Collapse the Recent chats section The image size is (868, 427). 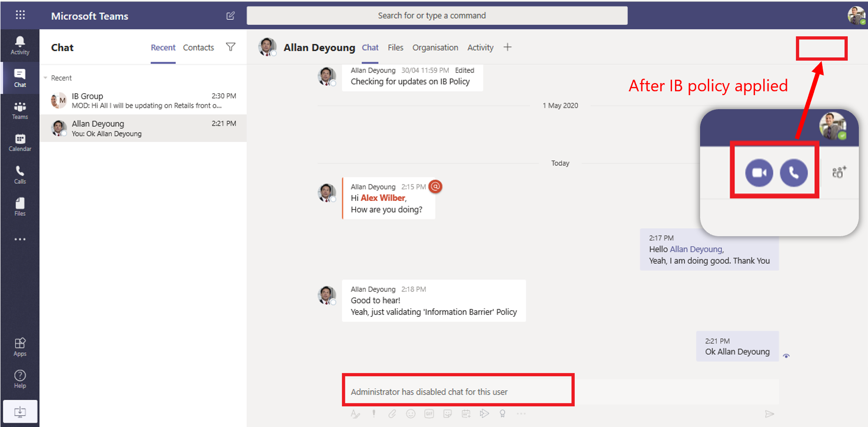[45, 78]
